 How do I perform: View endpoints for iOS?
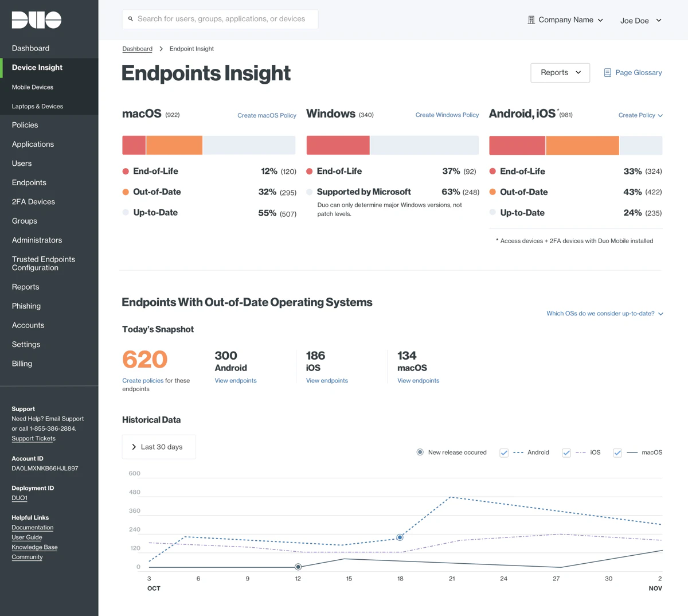point(327,381)
